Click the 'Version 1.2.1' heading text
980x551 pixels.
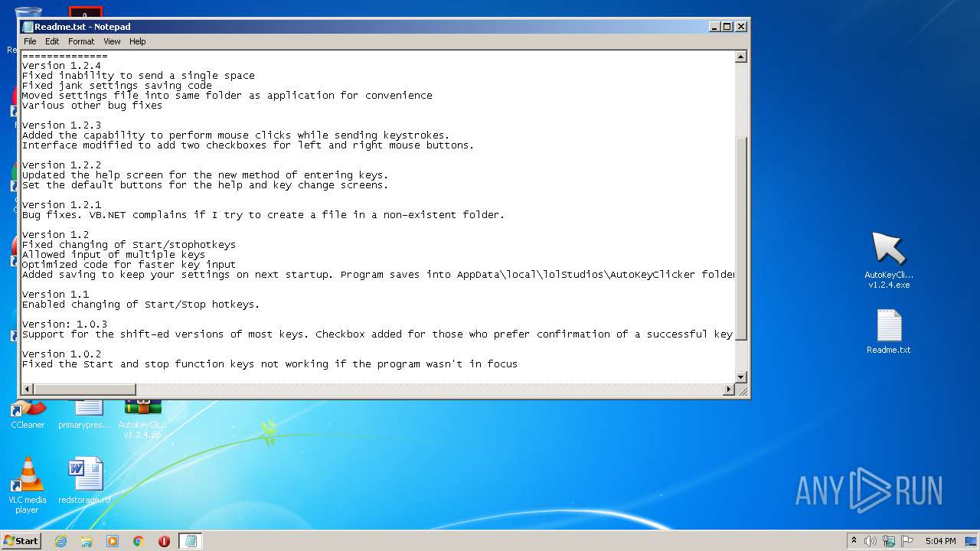click(61, 205)
